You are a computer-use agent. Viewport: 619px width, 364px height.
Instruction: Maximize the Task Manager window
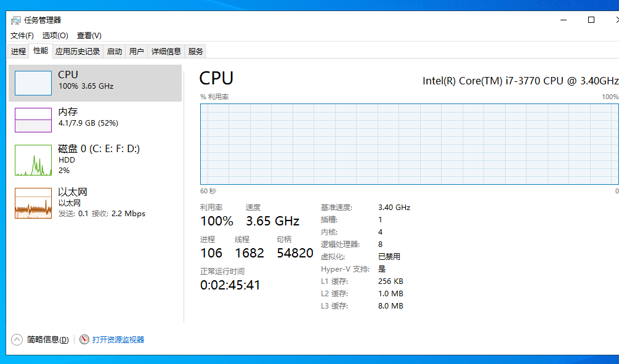(591, 20)
